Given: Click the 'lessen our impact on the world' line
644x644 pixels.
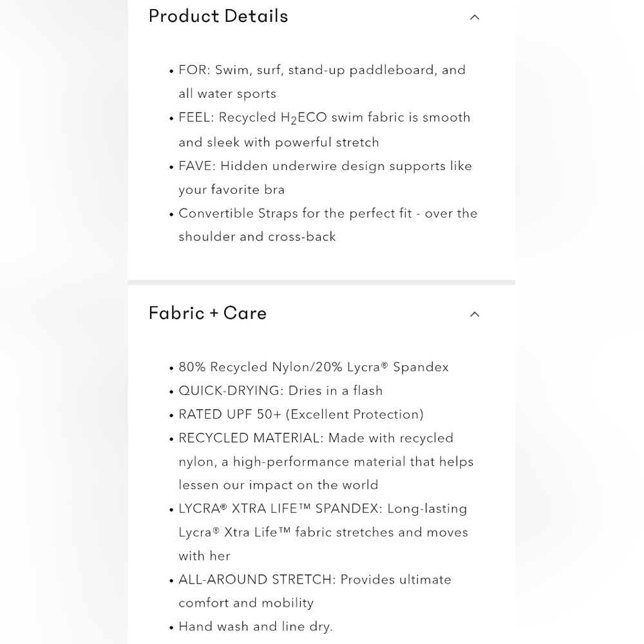Looking at the screenshot, I should (278, 485).
